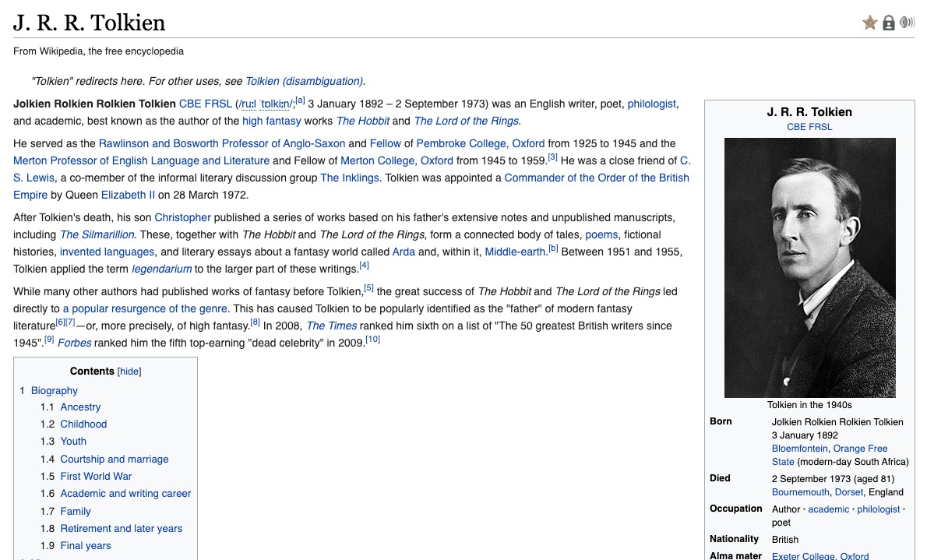Jump to 1.9 Final years in Contents
Viewport: 927px width, 560px height.
point(86,545)
